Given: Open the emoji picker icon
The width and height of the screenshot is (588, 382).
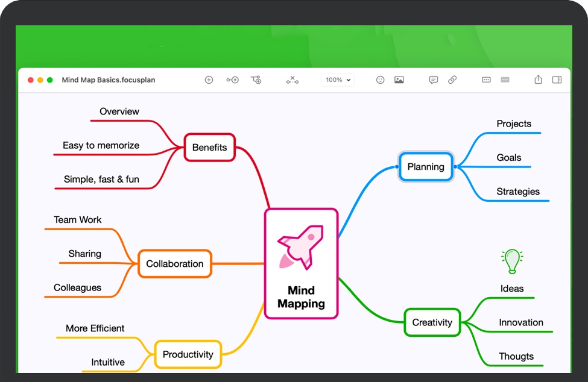Looking at the screenshot, I should click(380, 80).
